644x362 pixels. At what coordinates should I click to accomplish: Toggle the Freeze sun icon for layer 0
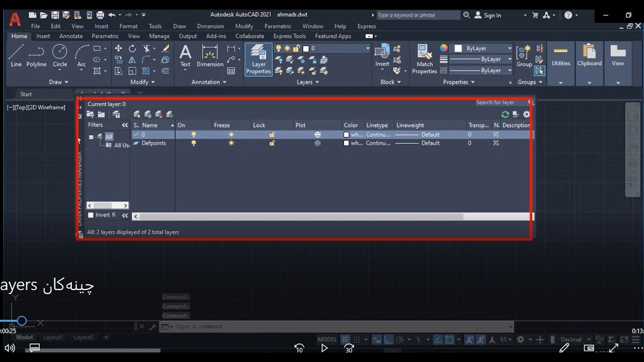point(231,135)
